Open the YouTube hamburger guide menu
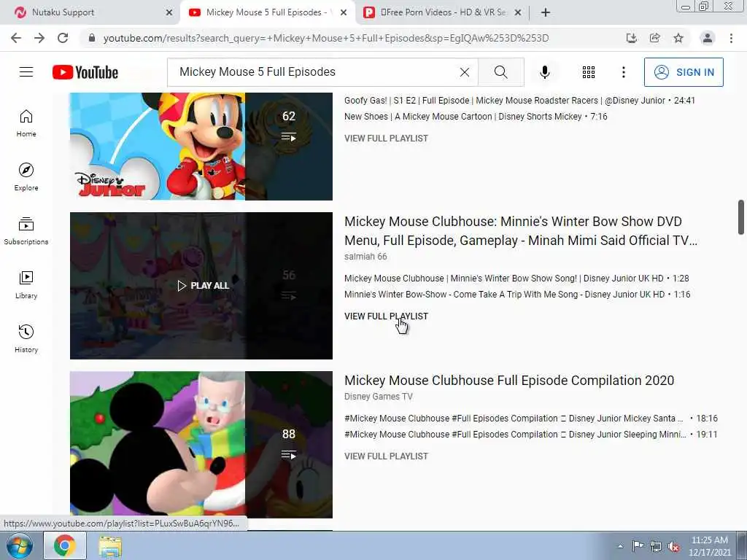747x560 pixels. click(26, 72)
